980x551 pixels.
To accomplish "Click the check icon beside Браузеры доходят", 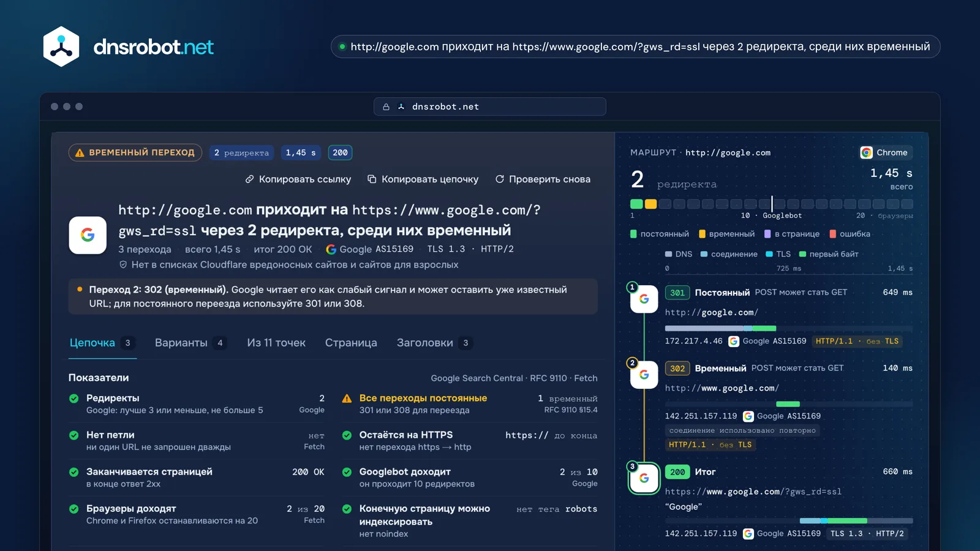I will click(74, 509).
